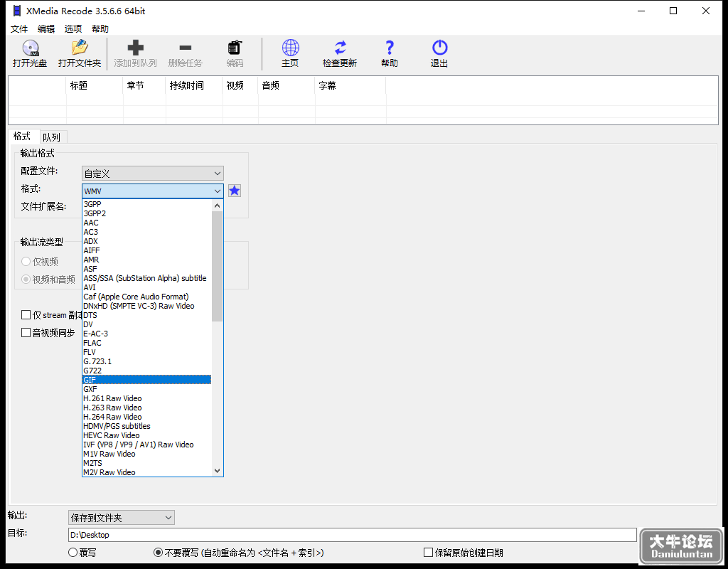Screen dimensions: 728x569
Task: Choose AVI in the format list
Action: 146,287
